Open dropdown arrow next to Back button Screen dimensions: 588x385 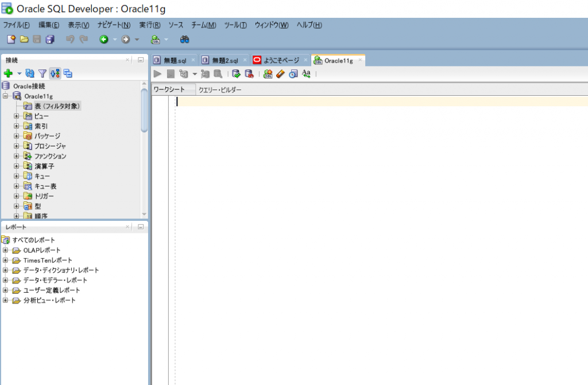pos(115,40)
